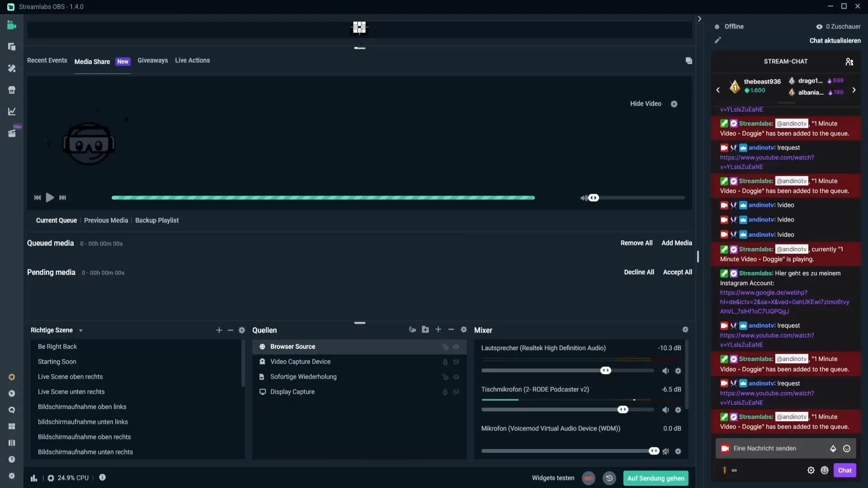The image size is (868, 488).
Task: Toggle visibility of Browser Source
Action: 456,347
